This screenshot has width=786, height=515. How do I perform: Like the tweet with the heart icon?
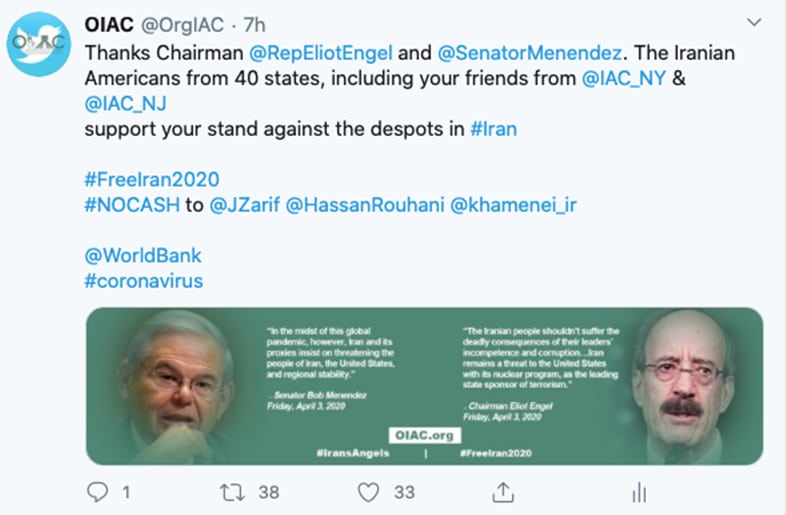point(368,492)
